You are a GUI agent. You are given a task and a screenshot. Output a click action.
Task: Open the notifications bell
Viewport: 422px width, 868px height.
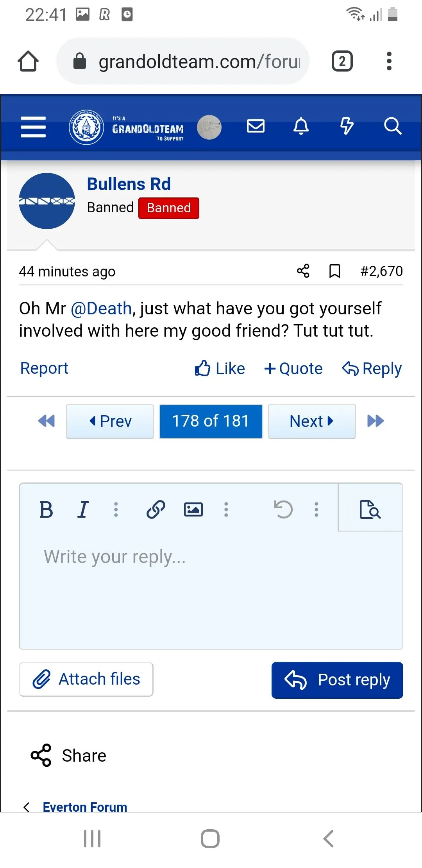[x=301, y=126]
